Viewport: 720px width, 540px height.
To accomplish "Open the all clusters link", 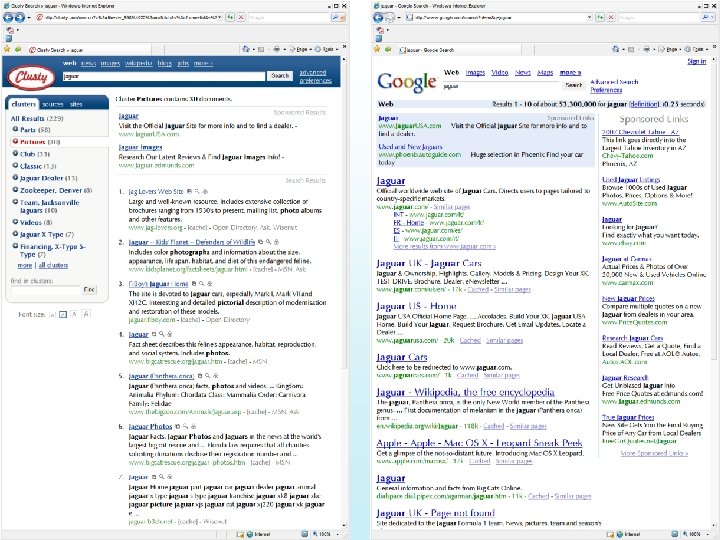I will 53,265.
